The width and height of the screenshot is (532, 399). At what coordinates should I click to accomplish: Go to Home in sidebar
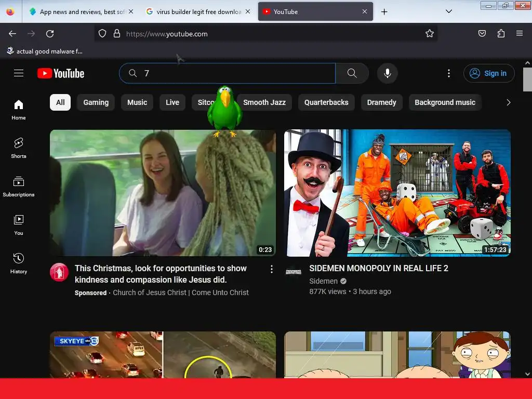pyautogui.click(x=19, y=110)
